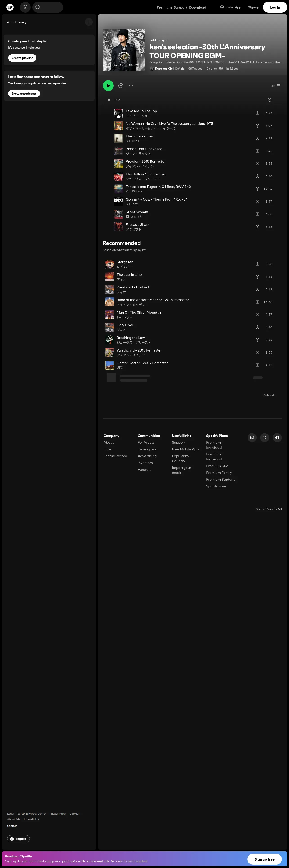Open the Premium Family footer link
The image size is (289, 868).
click(x=219, y=473)
